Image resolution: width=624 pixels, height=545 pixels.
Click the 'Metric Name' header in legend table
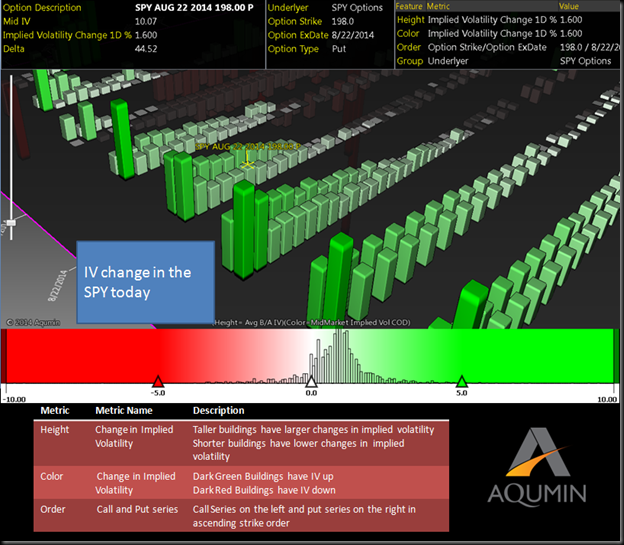pyautogui.click(x=124, y=410)
